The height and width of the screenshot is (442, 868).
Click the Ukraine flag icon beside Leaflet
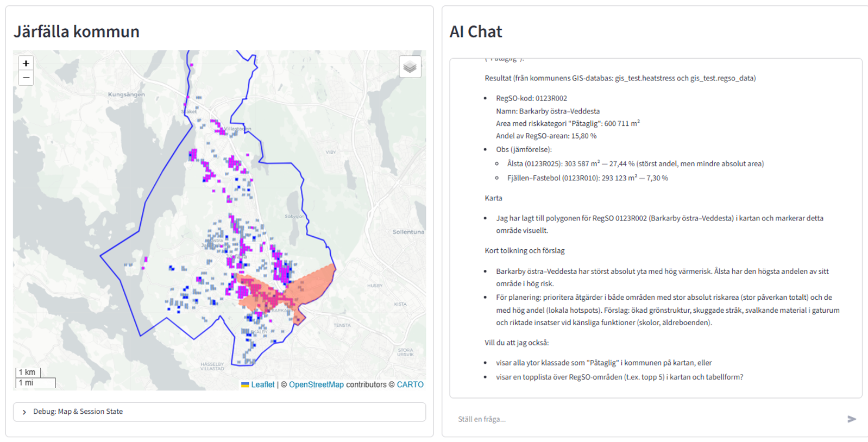pyautogui.click(x=245, y=384)
